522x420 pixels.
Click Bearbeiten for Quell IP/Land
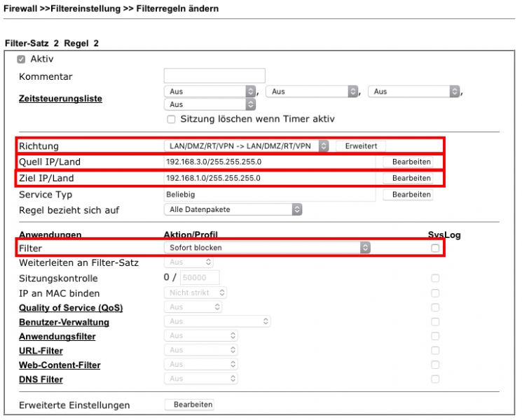coord(407,162)
